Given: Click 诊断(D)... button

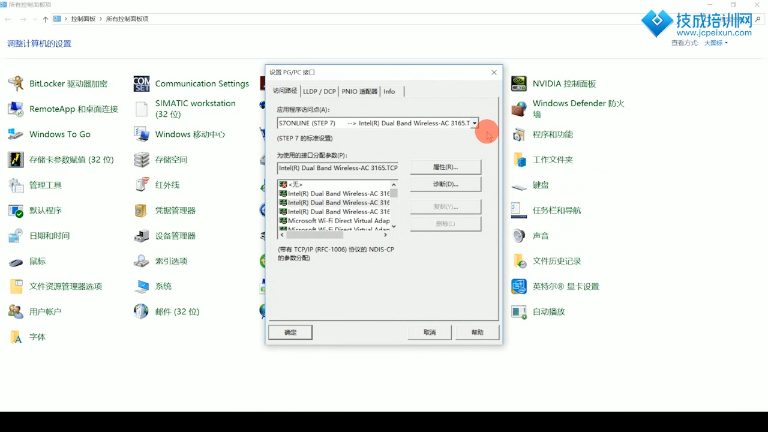Looking at the screenshot, I should click(x=445, y=184).
